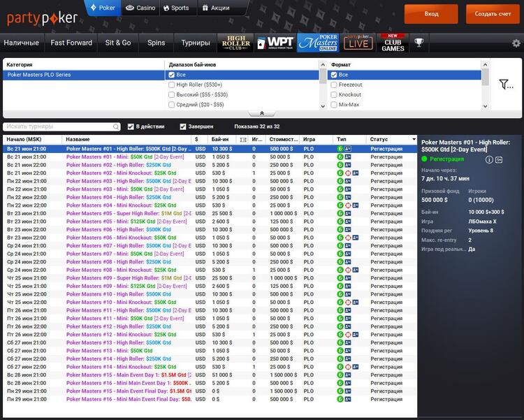Viewport: 524px width, 420px height.
Task: Open the High Roller Club lobby
Action: (x=236, y=43)
